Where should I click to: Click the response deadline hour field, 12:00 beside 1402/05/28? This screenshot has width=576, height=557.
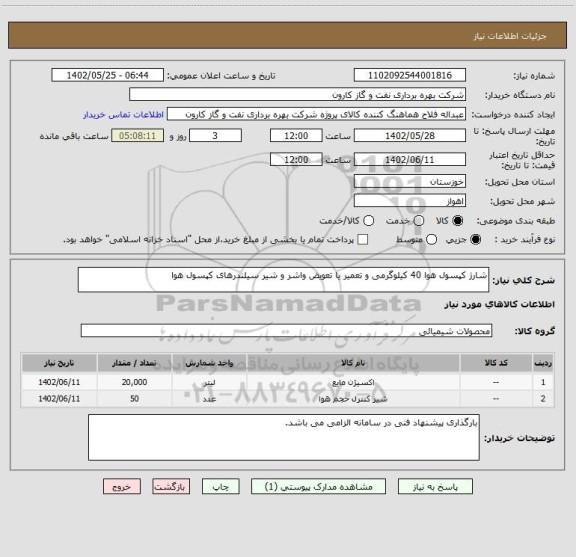[x=296, y=136]
